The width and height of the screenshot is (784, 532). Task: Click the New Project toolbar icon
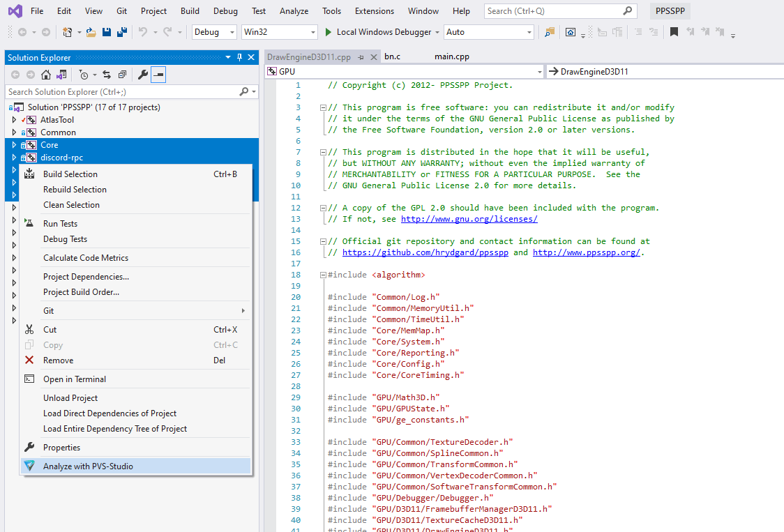click(x=67, y=32)
